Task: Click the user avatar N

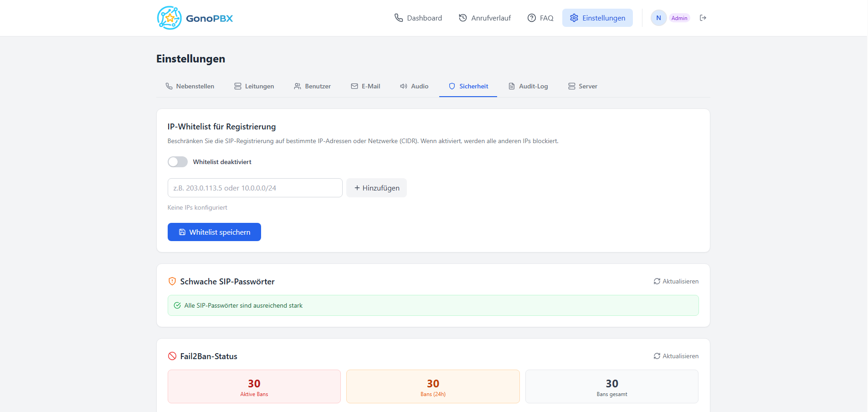Action: tap(658, 18)
